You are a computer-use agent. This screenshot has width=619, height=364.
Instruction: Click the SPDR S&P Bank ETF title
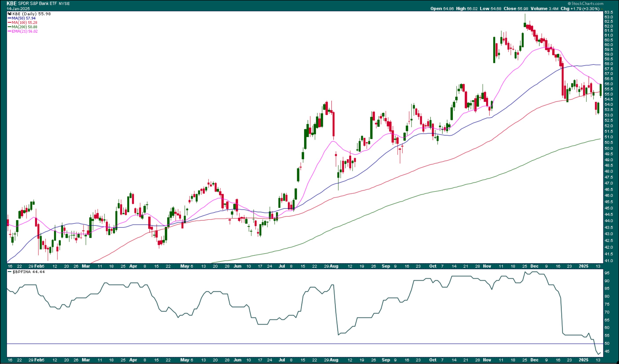point(38,4)
